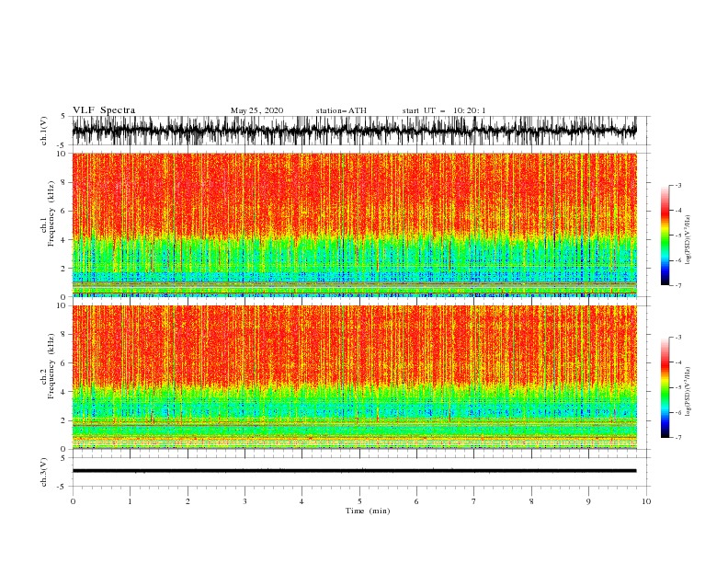
Task: Click the "9" tick on the time axis
Action: (588, 501)
